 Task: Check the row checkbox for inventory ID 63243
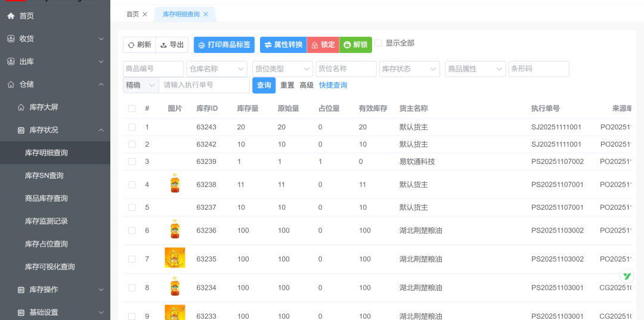[x=132, y=127]
